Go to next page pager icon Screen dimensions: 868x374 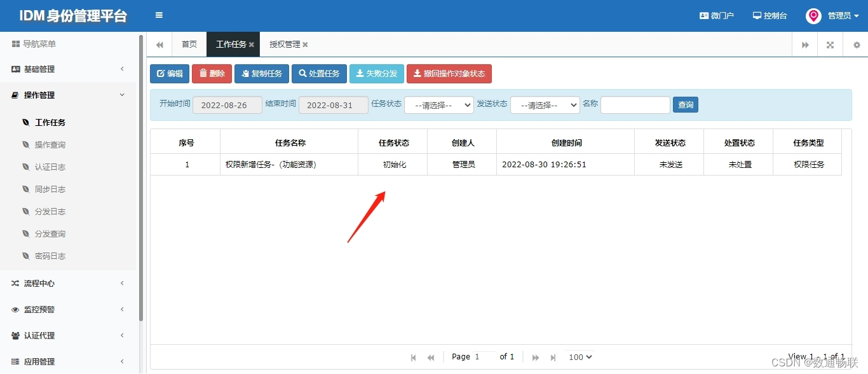tap(536, 357)
